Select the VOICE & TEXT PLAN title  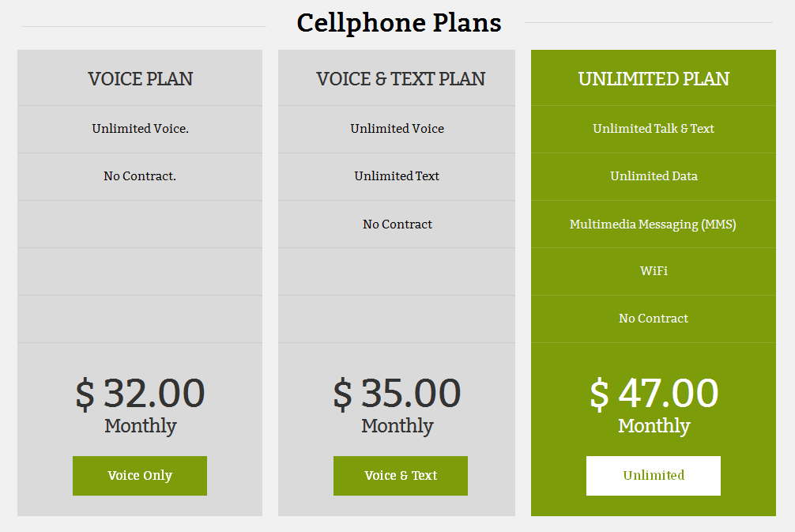[401, 79]
